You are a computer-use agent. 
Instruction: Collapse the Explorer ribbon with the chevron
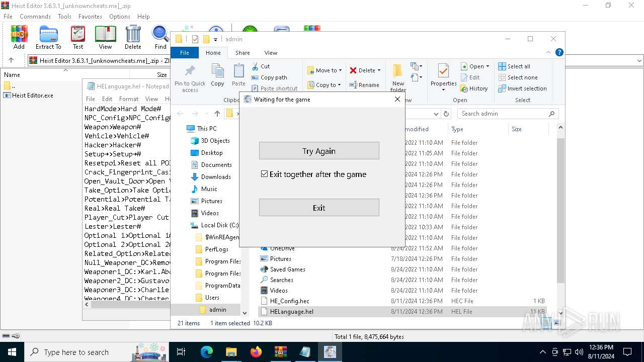[x=549, y=52]
